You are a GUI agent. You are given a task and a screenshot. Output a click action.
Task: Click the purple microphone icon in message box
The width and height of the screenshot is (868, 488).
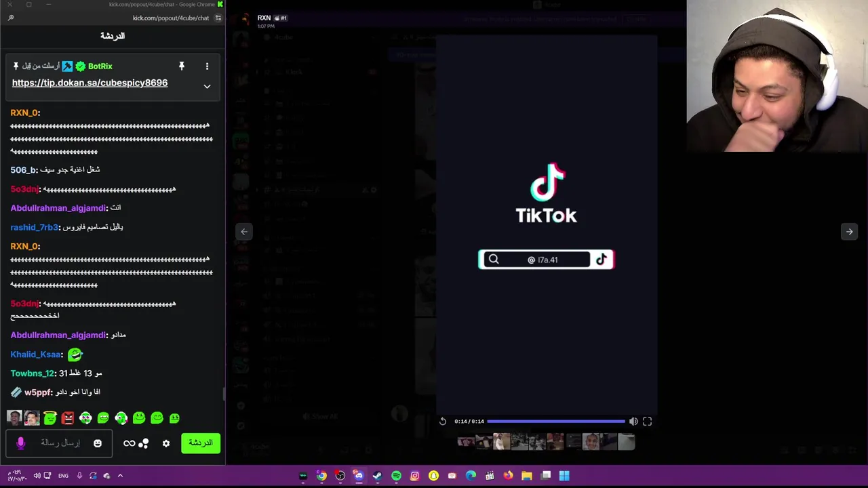(20, 443)
